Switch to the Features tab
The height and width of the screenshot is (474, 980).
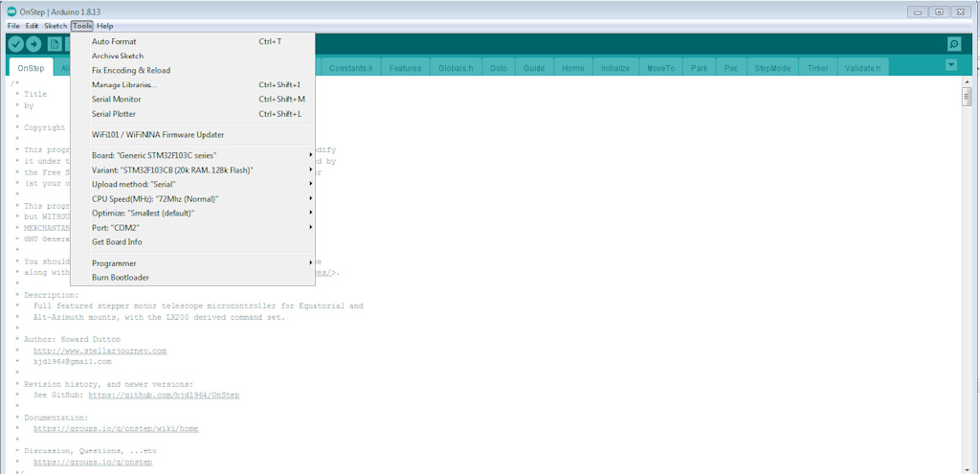coord(405,68)
